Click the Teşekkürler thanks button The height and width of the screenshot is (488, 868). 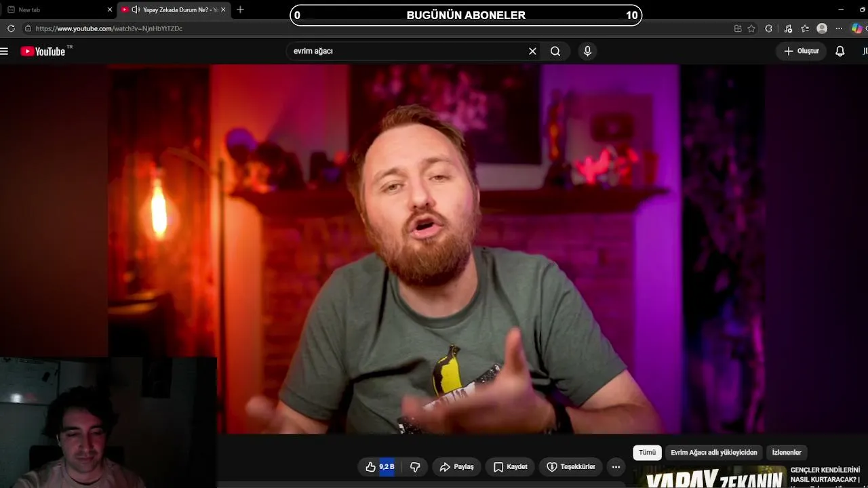tap(570, 467)
